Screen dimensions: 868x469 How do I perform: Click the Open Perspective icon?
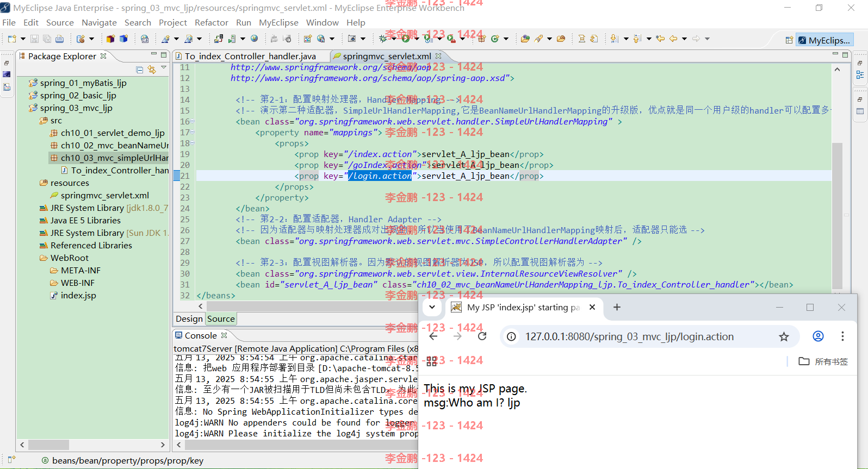click(789, 40)
